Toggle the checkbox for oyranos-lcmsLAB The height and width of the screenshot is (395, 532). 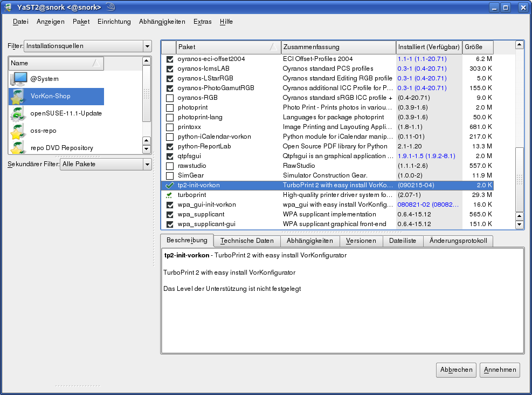[x=170, y=69]
